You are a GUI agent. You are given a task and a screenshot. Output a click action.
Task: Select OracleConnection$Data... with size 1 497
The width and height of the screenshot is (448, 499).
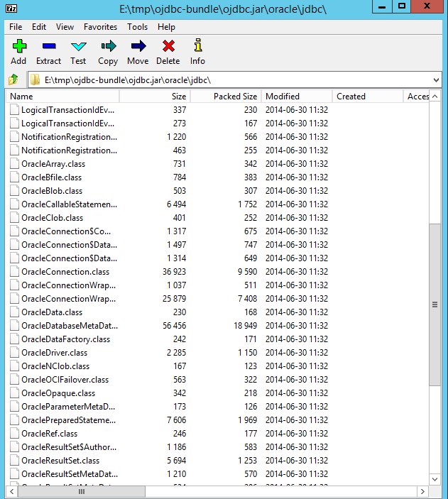69,245
